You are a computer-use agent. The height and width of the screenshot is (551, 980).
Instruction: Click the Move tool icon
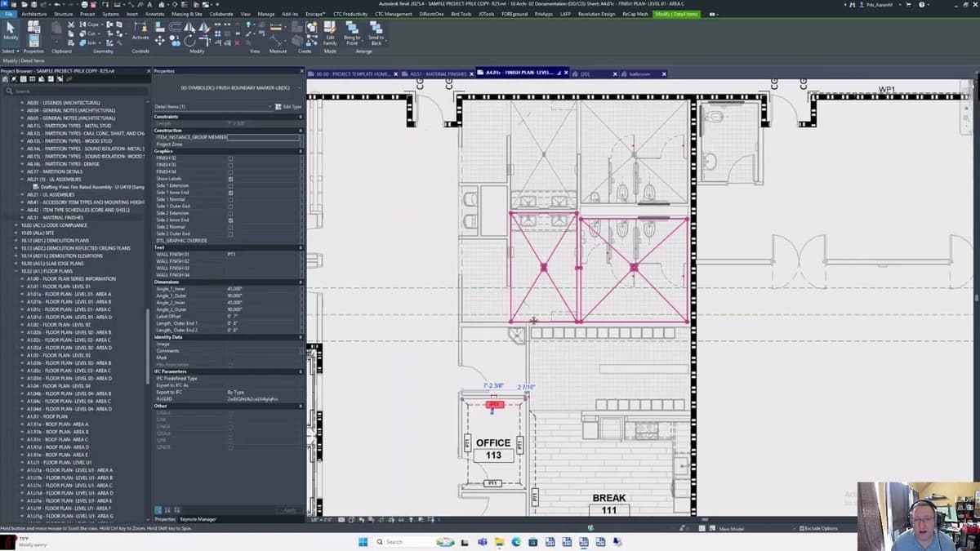click(x=159, y=40)
